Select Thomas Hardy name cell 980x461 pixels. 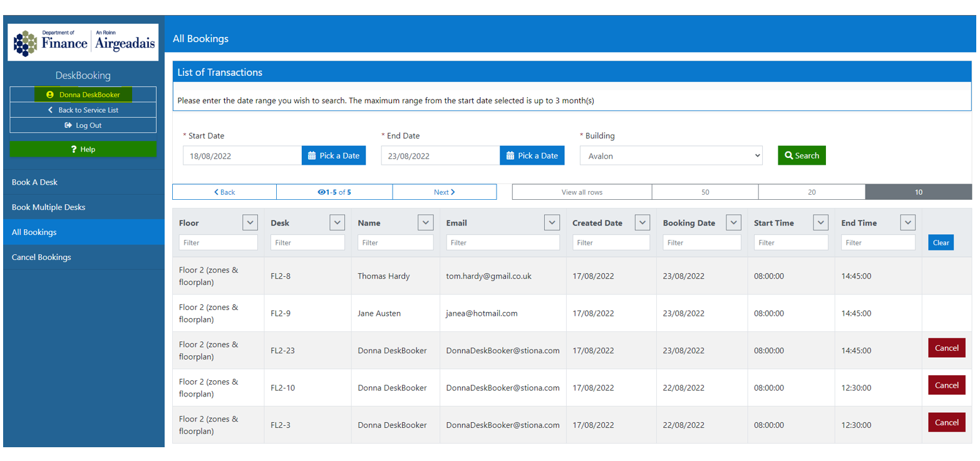pos(395,276)
